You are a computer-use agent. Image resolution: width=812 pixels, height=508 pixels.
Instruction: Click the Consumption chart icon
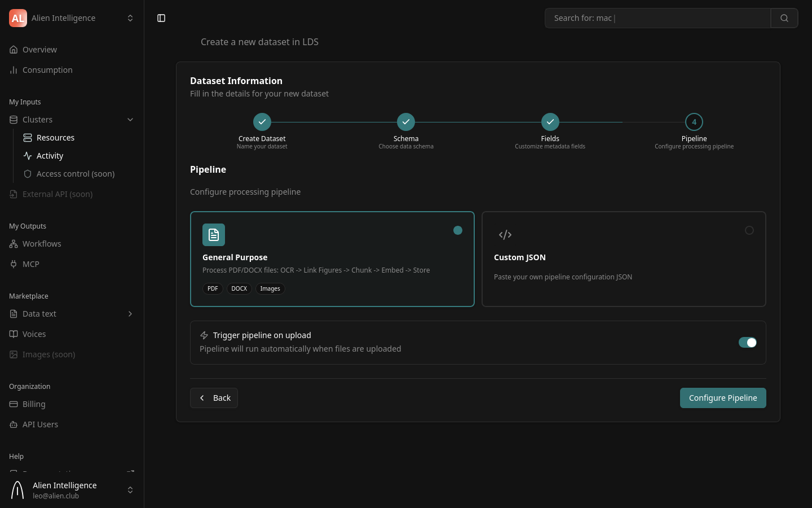pyautogui.click(x=14, y=70)
